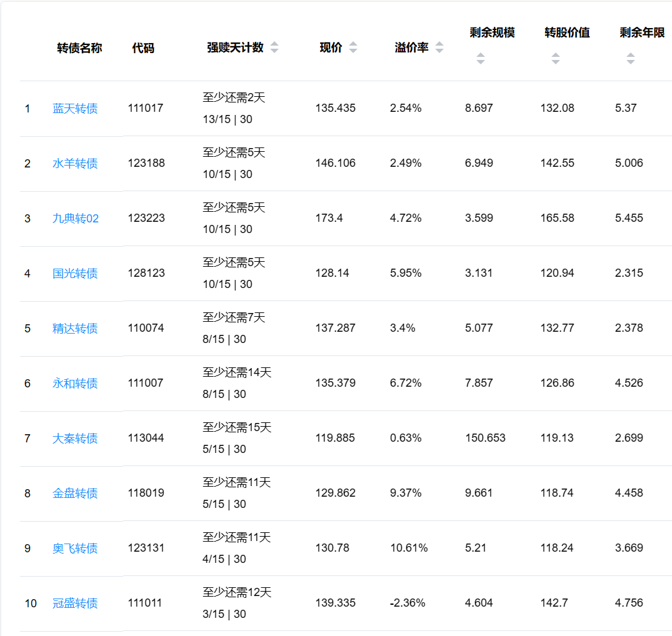Click the sort icon below 剩余年限
Viewport: 672px width, 636px height.
point(630,59)
